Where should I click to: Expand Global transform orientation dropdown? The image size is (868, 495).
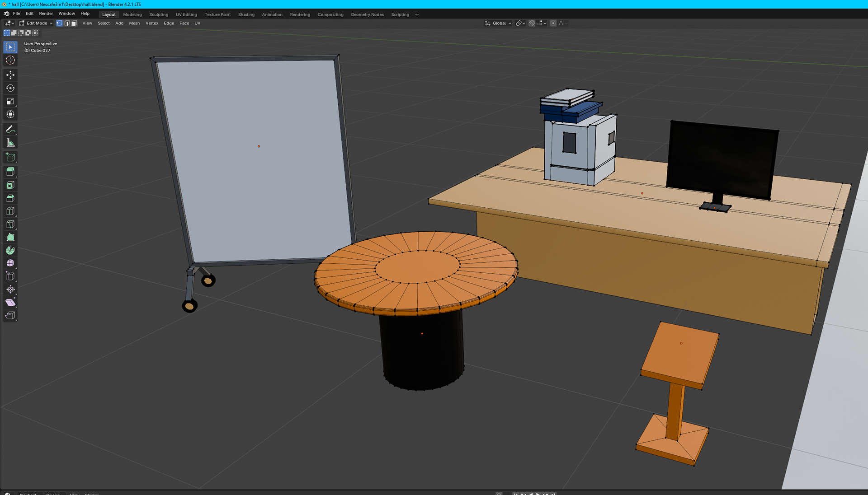point(498,23)
